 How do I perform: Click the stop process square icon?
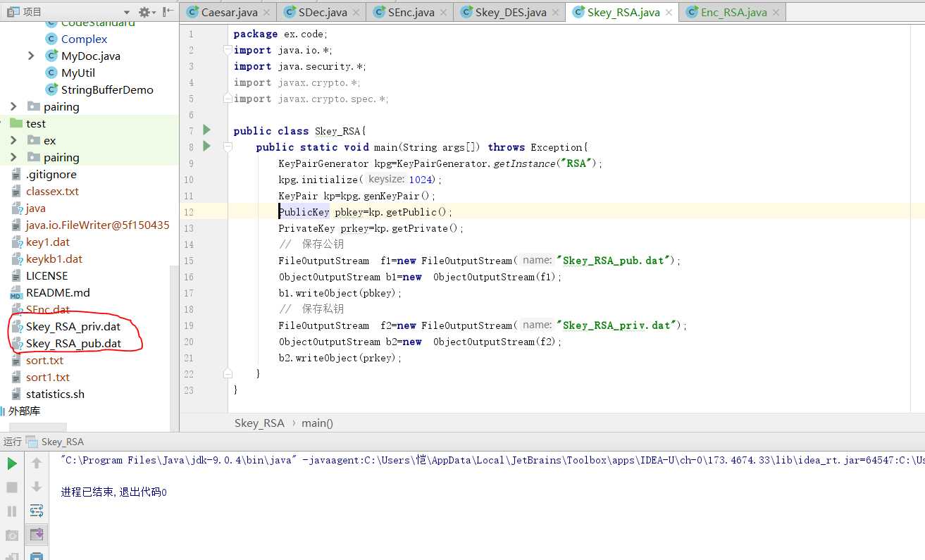tap(12, 487)
